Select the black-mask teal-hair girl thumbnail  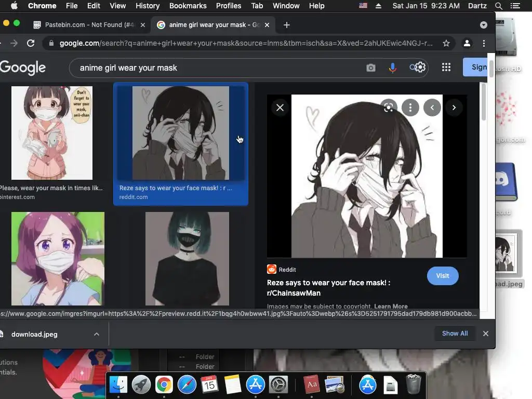[187, 259]
